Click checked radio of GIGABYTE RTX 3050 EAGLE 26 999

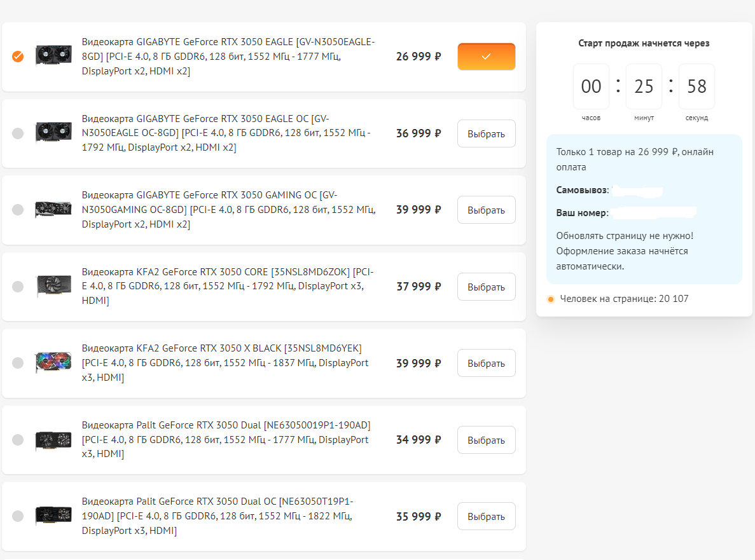point(18,57)
